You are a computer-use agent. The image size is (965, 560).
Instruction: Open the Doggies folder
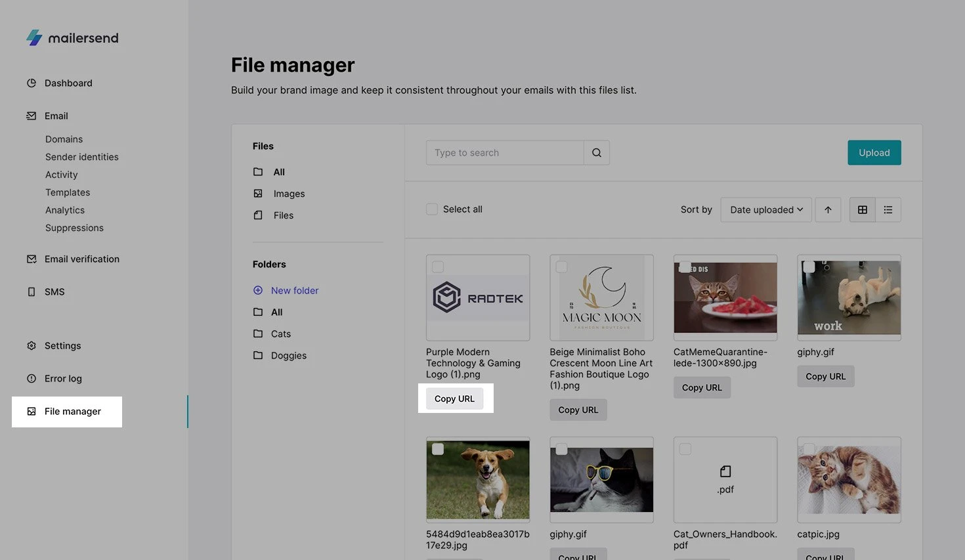[288, 356]
